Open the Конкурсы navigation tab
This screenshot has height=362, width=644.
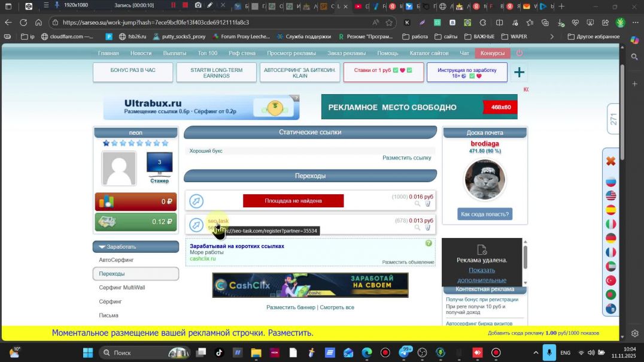pyautogui.click(x=492, y=53)
